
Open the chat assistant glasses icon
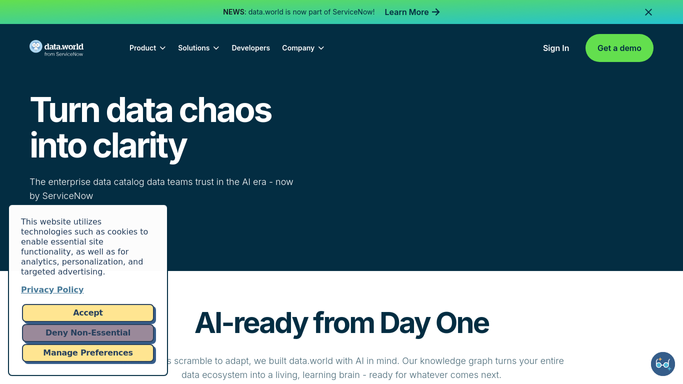(x=663, y=364)
